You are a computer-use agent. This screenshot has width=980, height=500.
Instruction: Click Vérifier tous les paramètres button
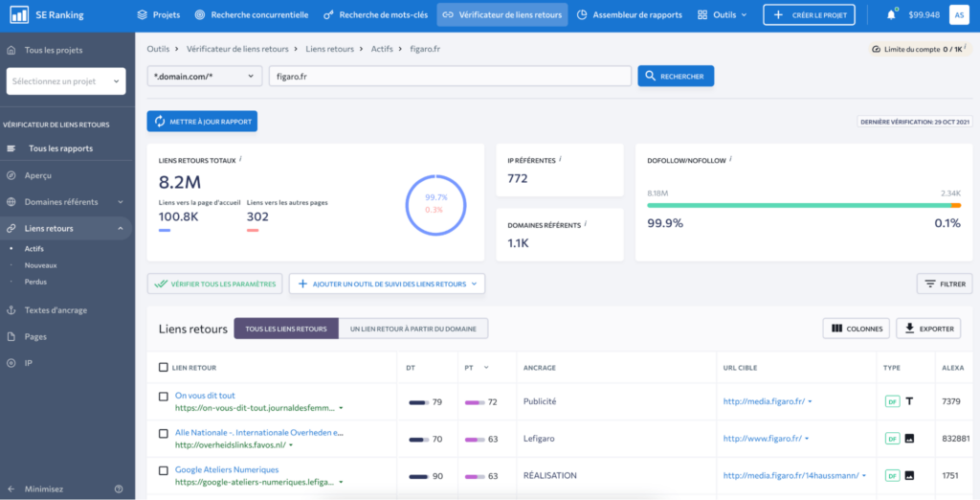point(215,284)
